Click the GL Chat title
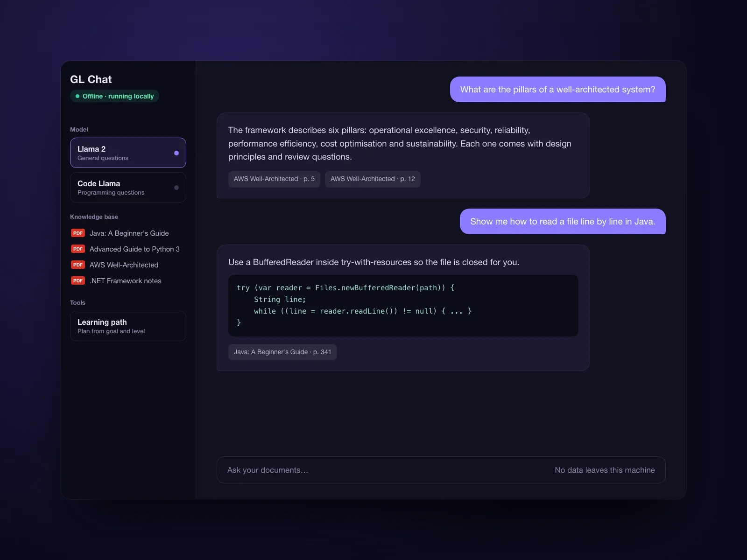This screenshot has width=747, height=560. [91, 79]
